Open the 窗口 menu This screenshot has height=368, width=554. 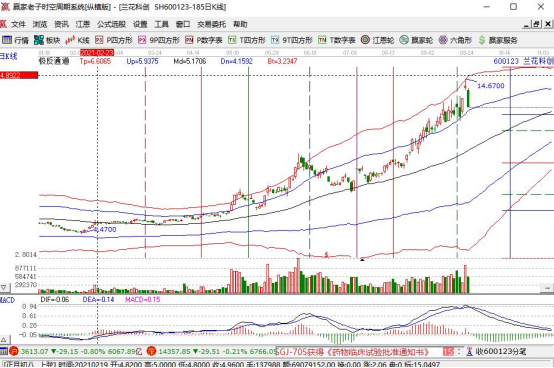tap(183, 24)
